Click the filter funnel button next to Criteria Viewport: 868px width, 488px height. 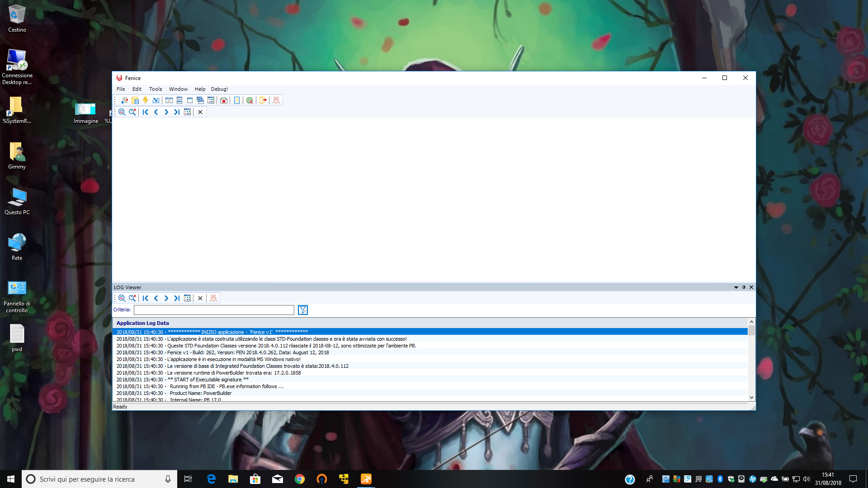(303, 310)
